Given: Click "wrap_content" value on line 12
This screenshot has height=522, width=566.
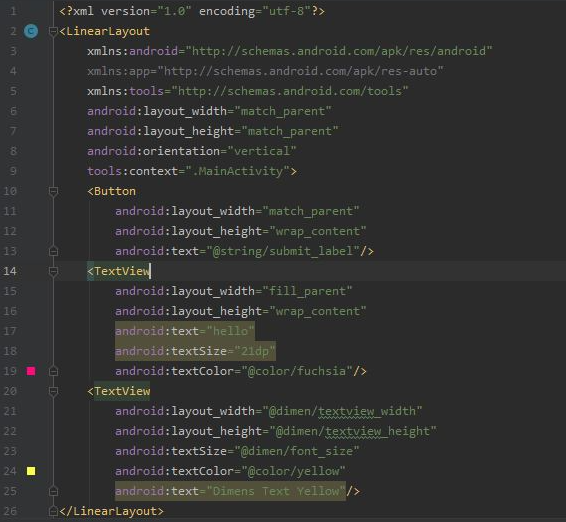Looking at the screenshot, I should [318, 231].
